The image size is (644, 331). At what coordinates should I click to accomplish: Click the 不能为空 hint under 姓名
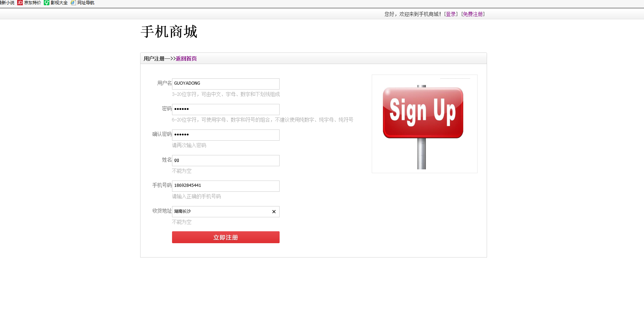pyautogui.click(x=182, y=171)
